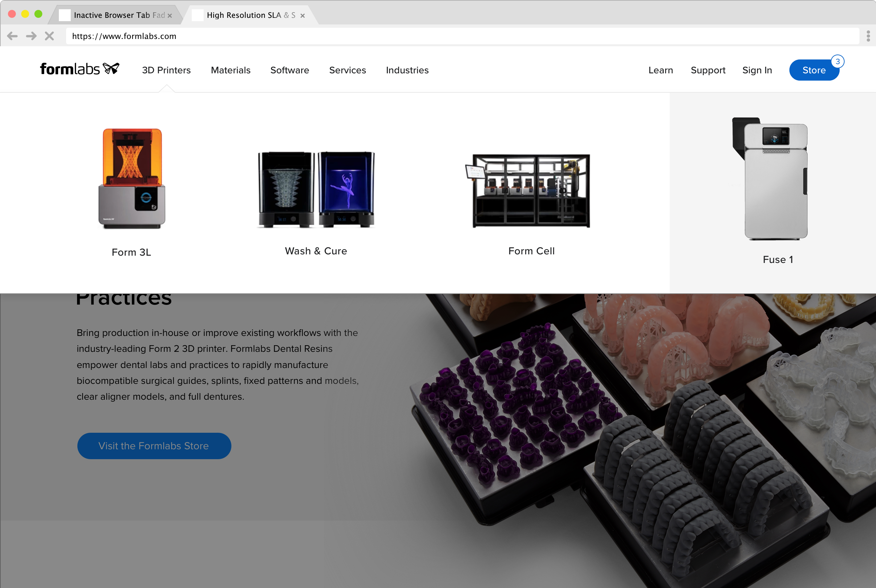876x588 pixels.
Task: Click the URL address bar
Action: tap(462, 36)
